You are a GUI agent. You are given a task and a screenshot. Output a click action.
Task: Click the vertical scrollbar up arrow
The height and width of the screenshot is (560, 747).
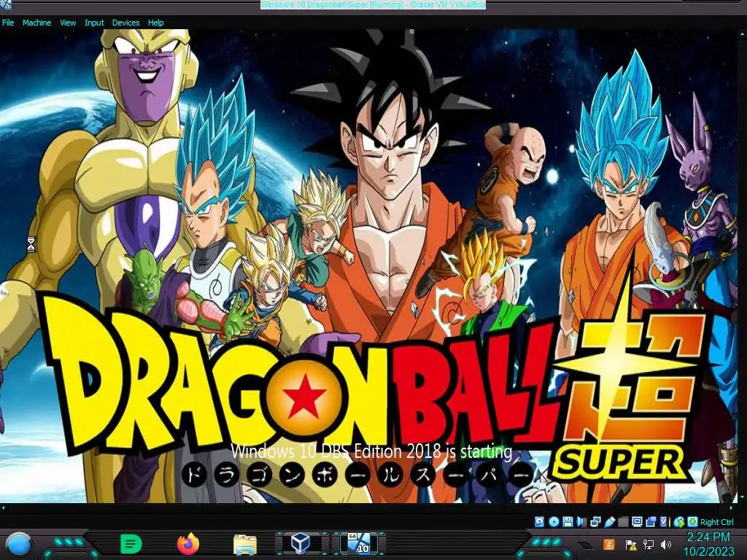742,34
